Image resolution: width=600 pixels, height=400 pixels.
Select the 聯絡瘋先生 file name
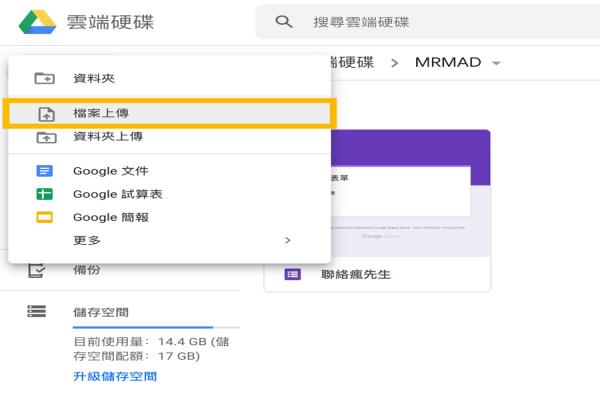(356, 274)
